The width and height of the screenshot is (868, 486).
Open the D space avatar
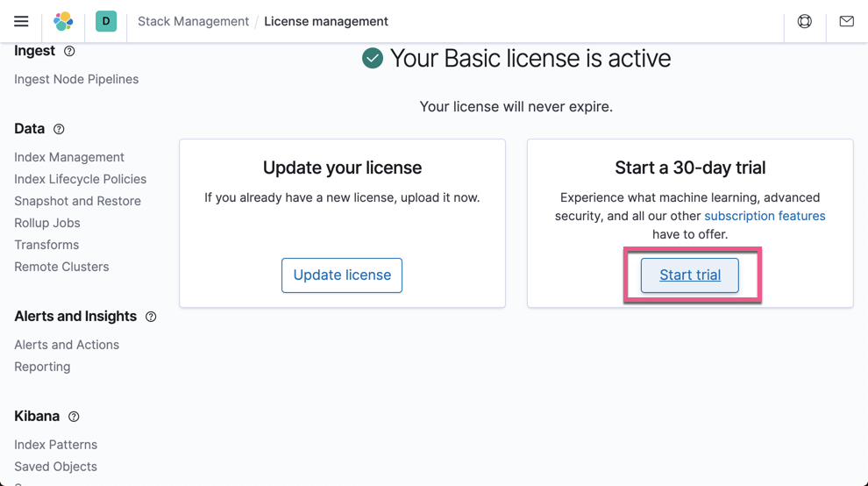click(x=106, y=21)
